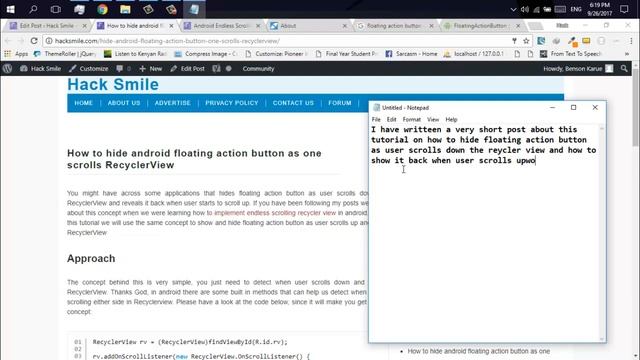Go back in Chrome browser
The height and width of the screenshot is (360, 640).
(x=9, y=41)
